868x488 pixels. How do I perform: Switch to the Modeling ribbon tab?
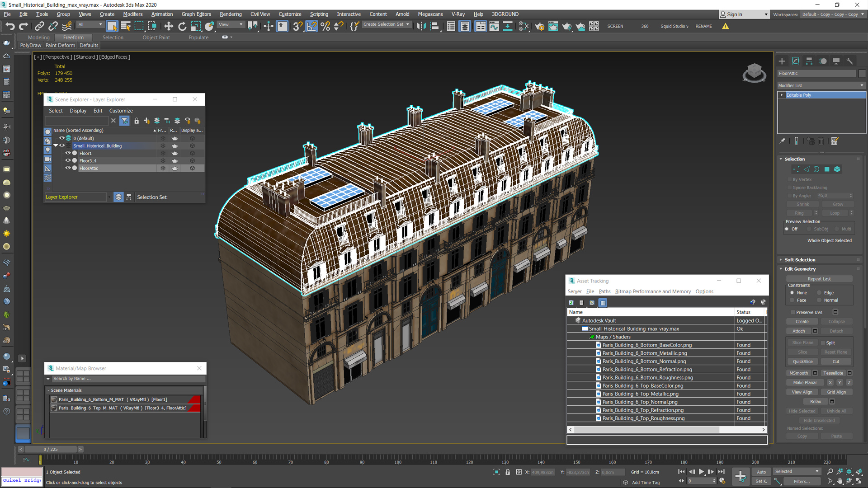pos(39,38)
